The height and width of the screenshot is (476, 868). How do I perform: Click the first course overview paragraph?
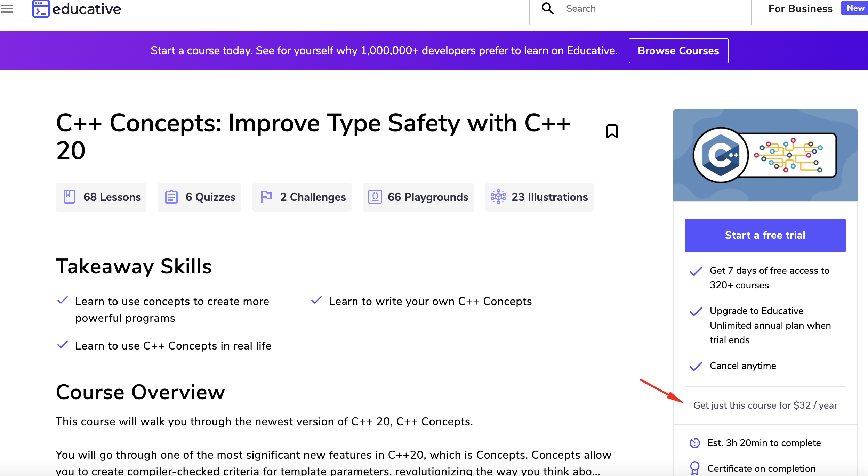point(264,421)
